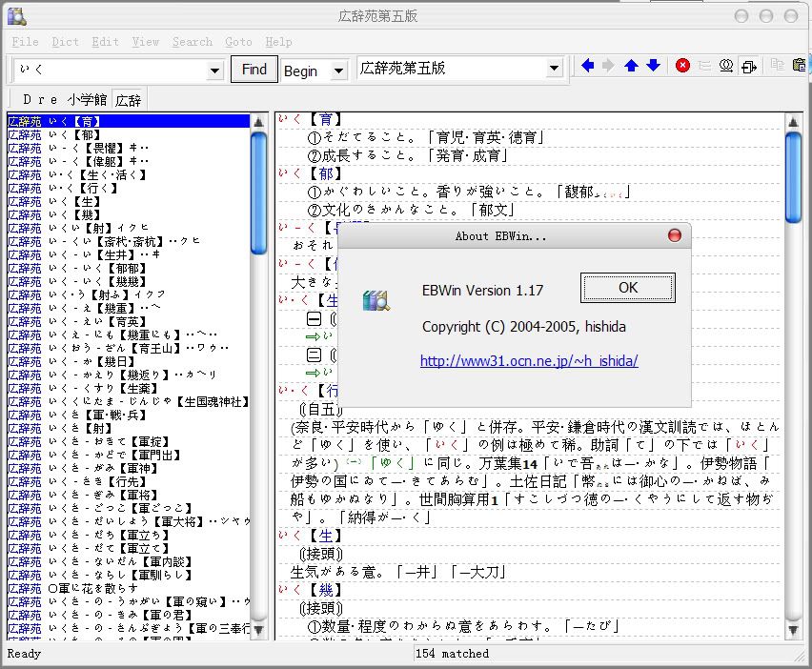Open the Edit menu
Screen dimensions: 812x669
105,42
